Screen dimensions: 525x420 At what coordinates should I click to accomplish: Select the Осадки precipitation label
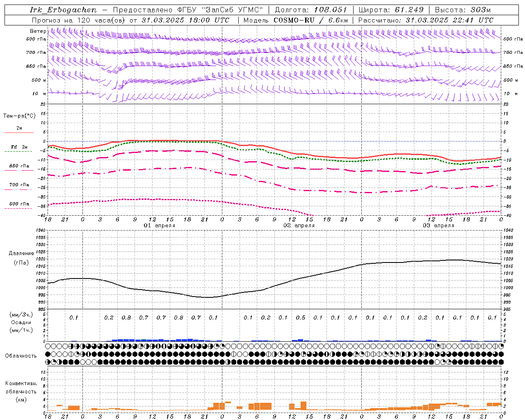21,322
